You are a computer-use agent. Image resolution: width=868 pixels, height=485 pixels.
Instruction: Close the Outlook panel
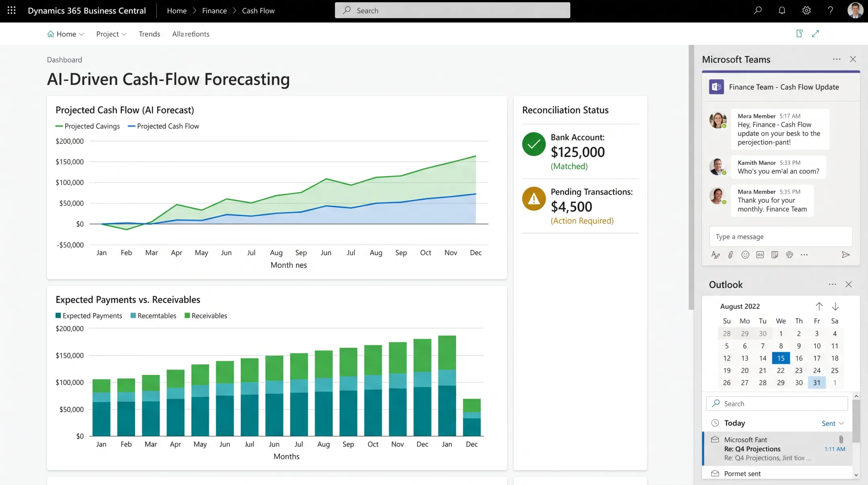tap(848, 284)
